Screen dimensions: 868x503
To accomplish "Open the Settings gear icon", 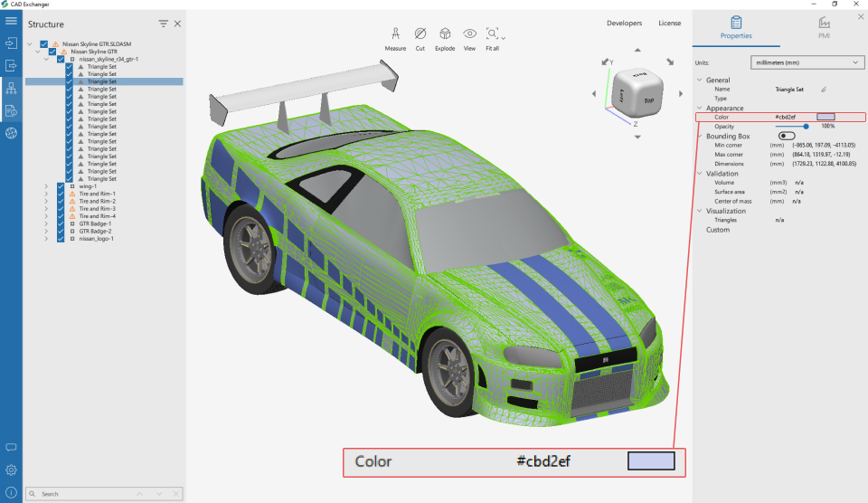I will click(11, 470).
